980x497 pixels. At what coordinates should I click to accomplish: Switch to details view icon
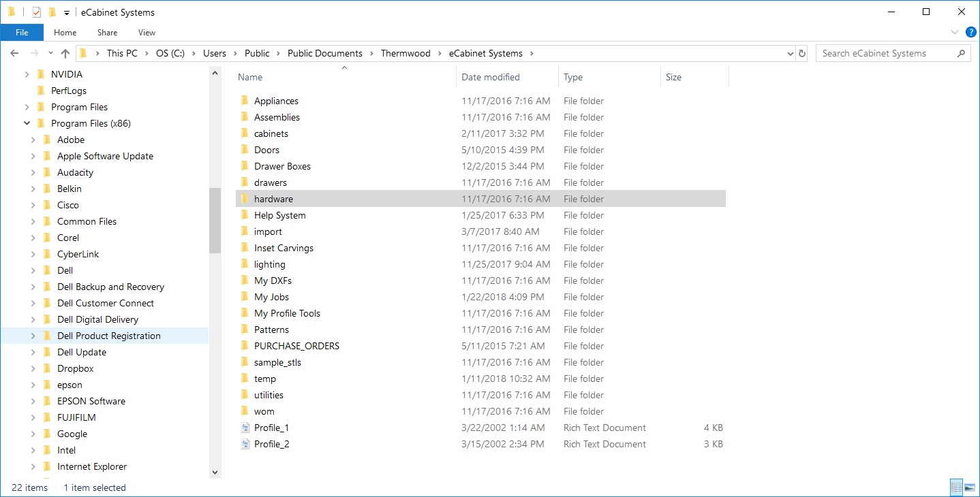[956, 487]
